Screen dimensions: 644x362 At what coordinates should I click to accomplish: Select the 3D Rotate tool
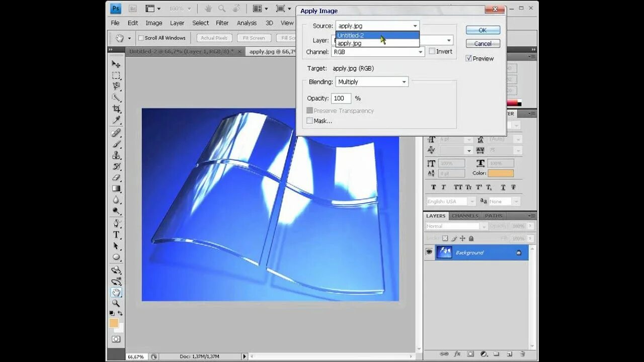point(116,270)
